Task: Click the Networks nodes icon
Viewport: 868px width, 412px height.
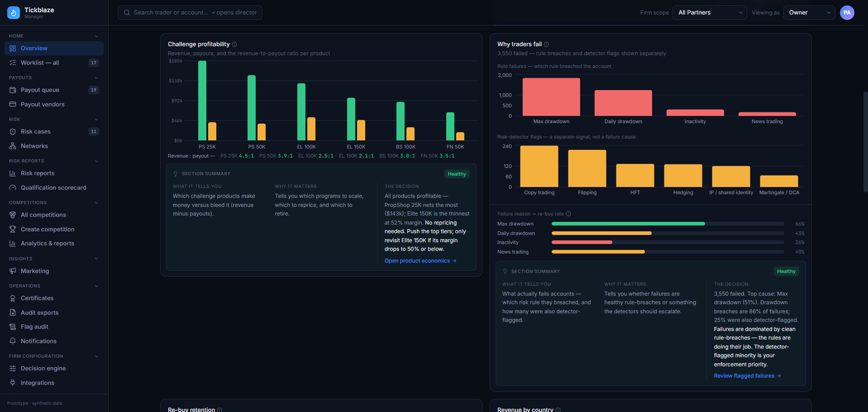Action: click(13, 146)
